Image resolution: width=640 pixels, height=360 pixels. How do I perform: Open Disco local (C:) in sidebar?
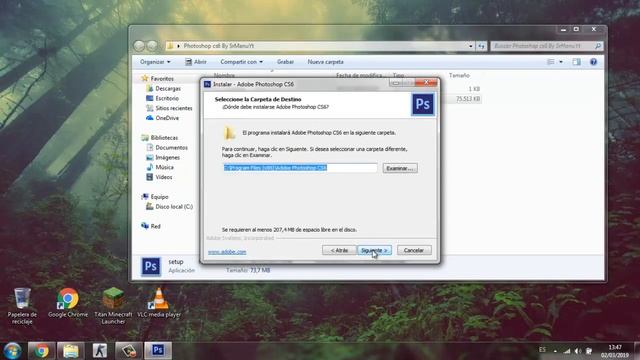pyautogui.click(x=174, y=207)
